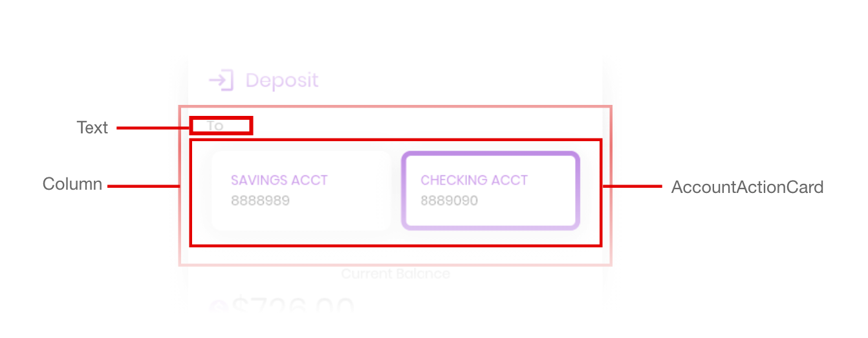Image resolution: width=868 pixels, height=338 pixels.
Task: Click the Deposit heading text
Action: (x=282, y=80)
